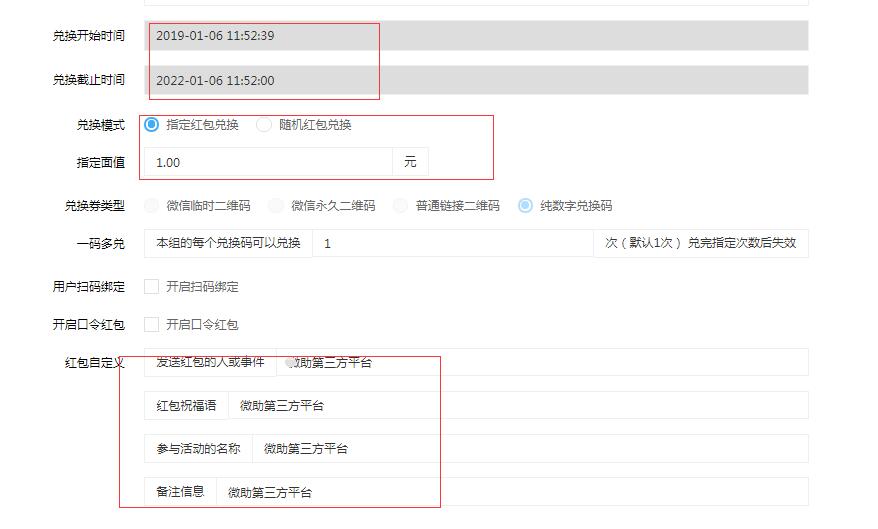The image size is (878, 529).
Task: Focus the 指定面值 amount input
Action: (x=268, y=162)
